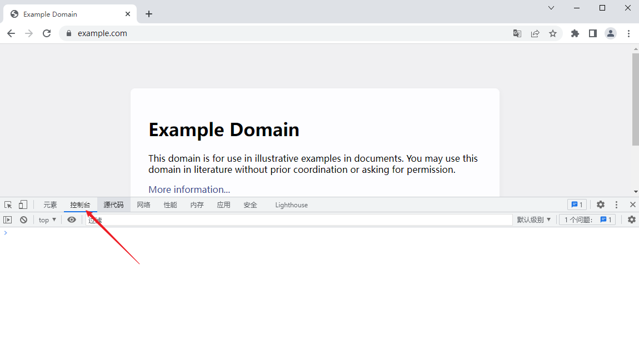Create a live expression with eye icon
Viewport: 639px width, 364px height.
tap(72, 220)
